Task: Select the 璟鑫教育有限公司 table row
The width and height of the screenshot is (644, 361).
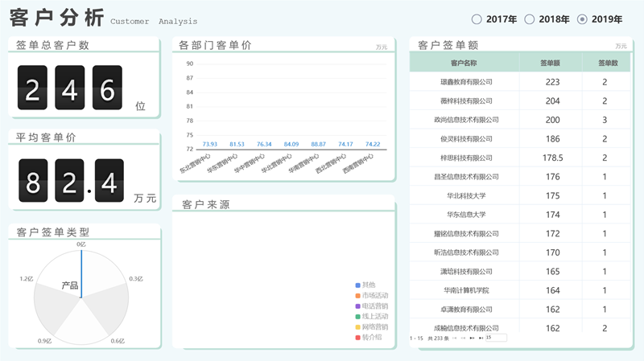Action: [x=466, y=82]
